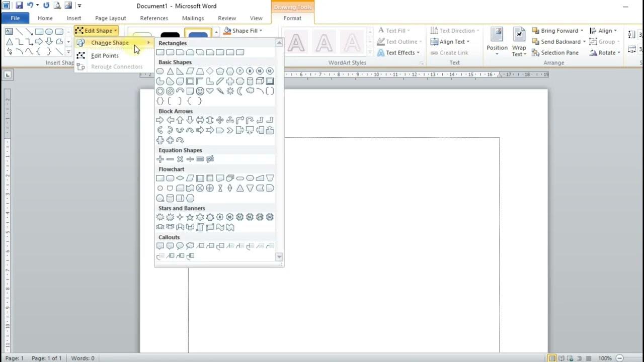The width and height of the screenshot is (644, 362).
Task: Pick the vertical scroll banner shape
Action: click(x=200, y=227)
